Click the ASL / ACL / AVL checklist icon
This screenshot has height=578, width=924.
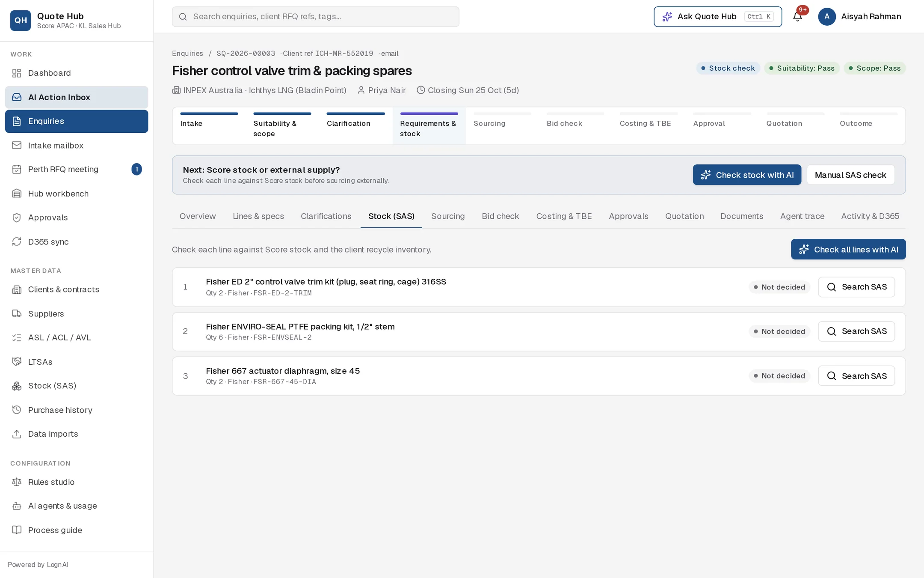coord(17,338)
